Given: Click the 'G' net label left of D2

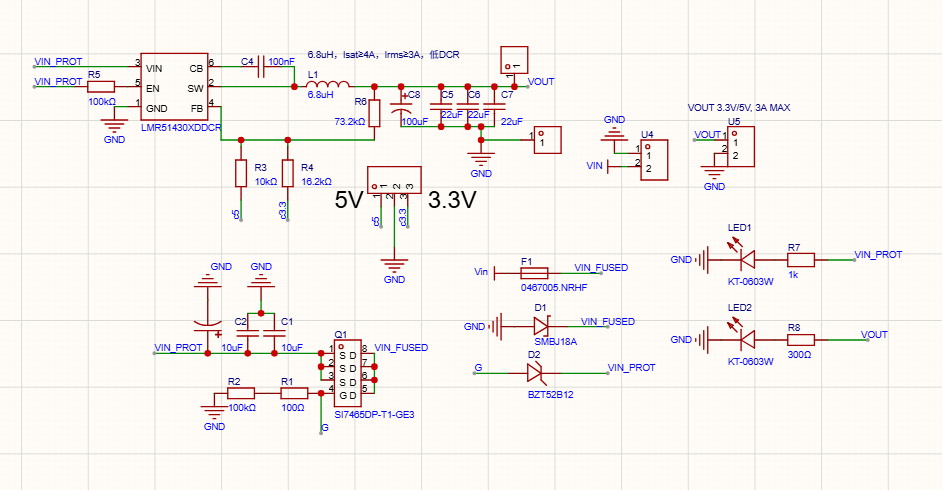Looking at the screenshot, I should [478, 368].
